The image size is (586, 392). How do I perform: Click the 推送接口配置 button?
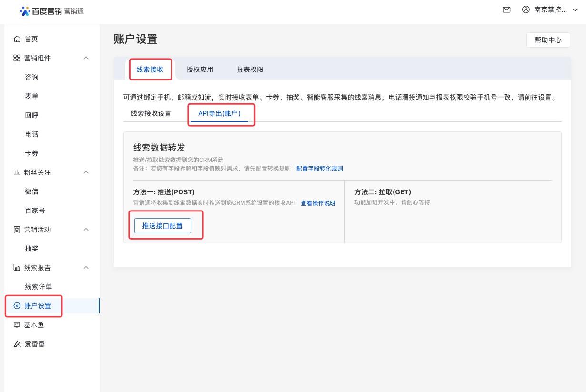click(x=162, y=226)
